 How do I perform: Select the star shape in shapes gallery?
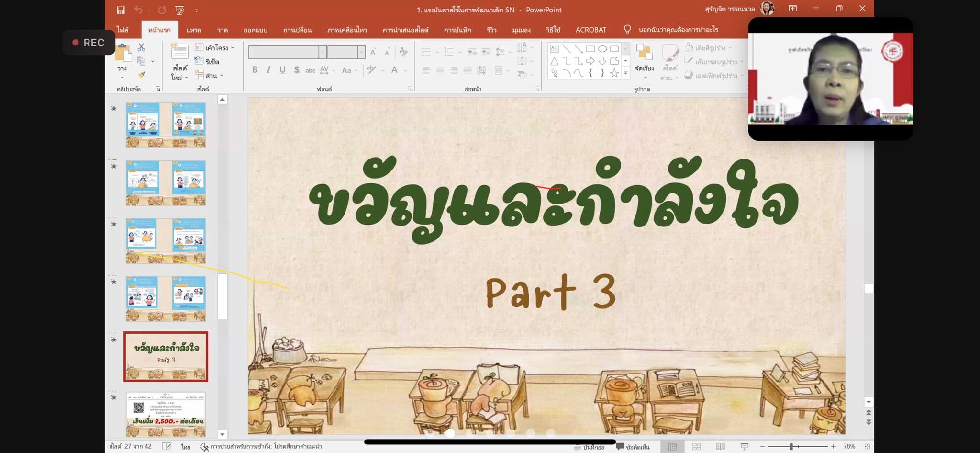614,73
